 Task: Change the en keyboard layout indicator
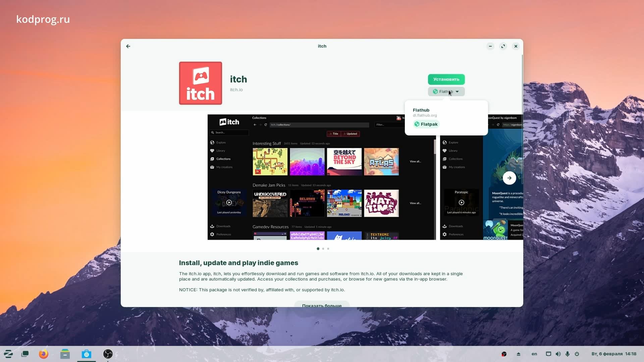[534, 354]
